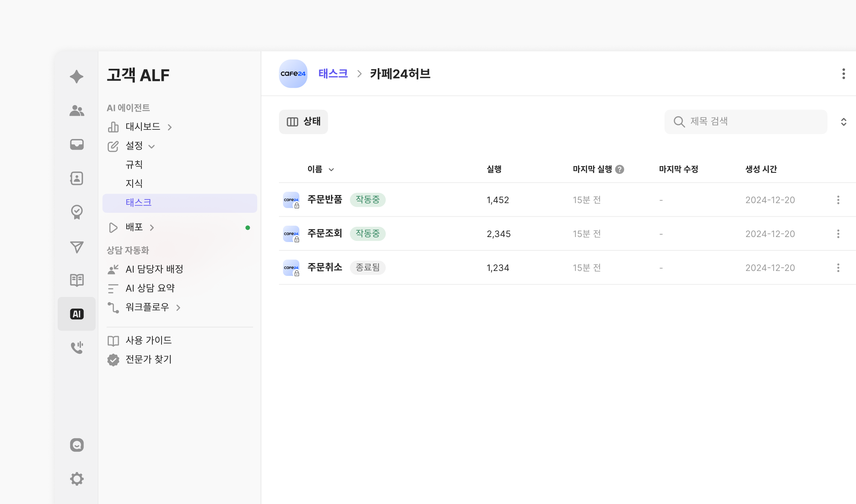This screenshot has width=856, height=504.
Task: Click the inbox tray icon in left rail
Action: click(77, 144)
